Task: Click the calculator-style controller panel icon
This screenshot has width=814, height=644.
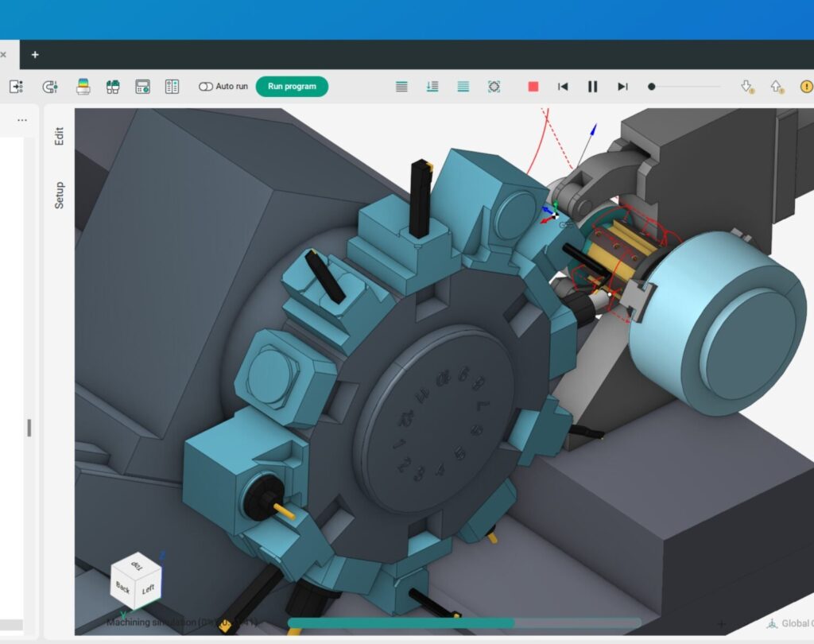Action: [x=142, y=87]
